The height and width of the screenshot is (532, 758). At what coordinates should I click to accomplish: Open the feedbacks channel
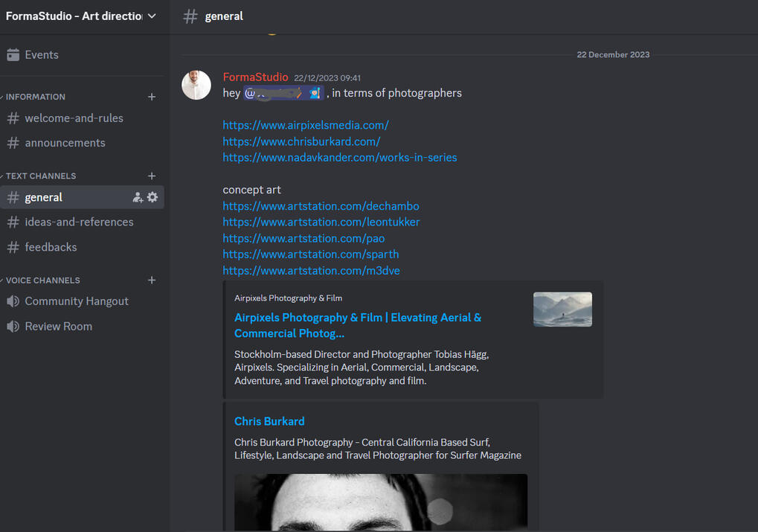[x=51, y=247]
